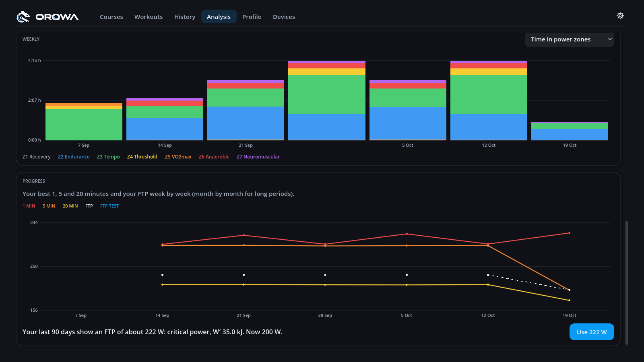The height and width of the screenshot is (362, 644).
Task: Click the OROWA chameleon logo icon
Action: [x=23, y=16]
